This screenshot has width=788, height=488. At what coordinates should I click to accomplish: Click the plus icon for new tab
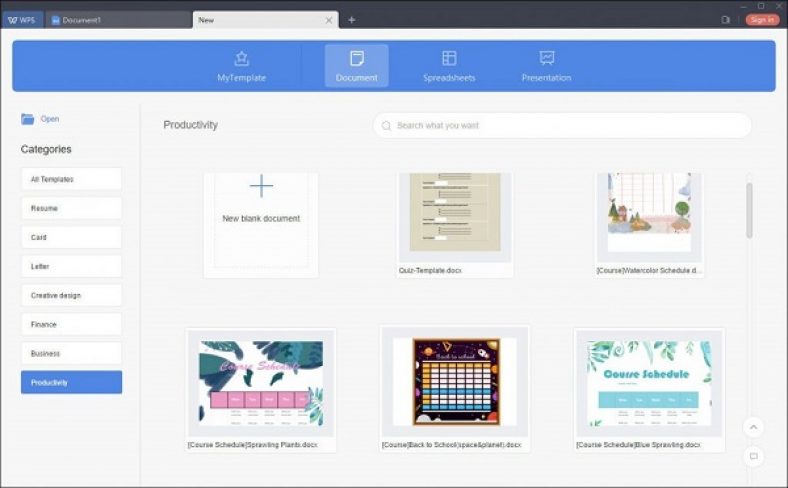coord(352,20)
